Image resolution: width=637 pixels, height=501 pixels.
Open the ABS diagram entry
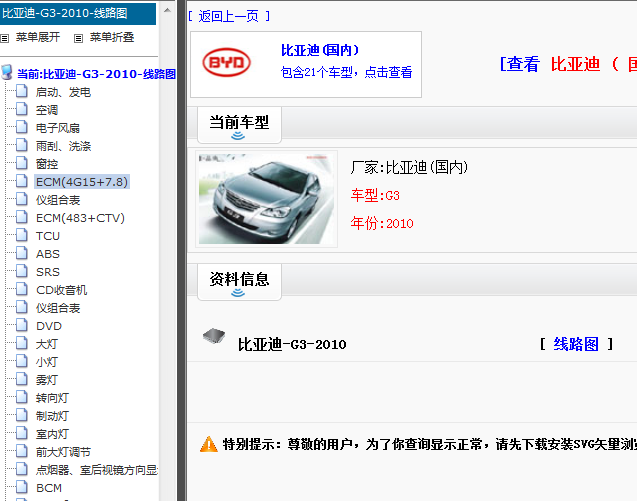click(48, 254)
